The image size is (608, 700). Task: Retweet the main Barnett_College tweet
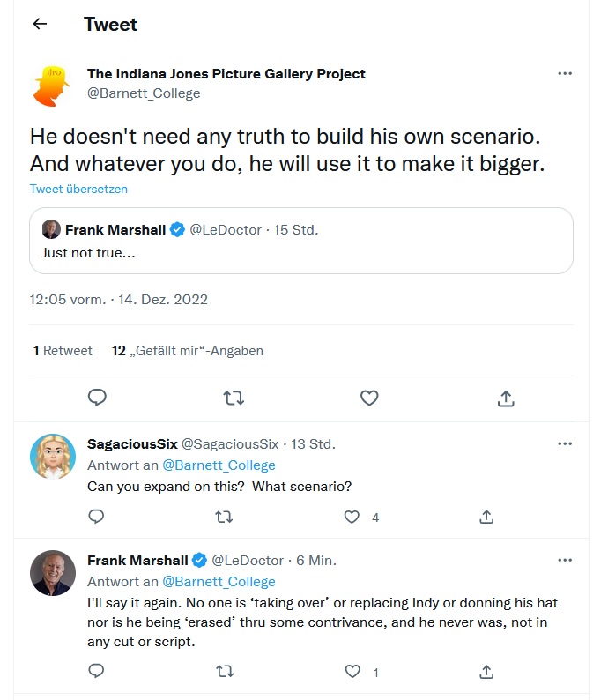(x=234, y=398)
